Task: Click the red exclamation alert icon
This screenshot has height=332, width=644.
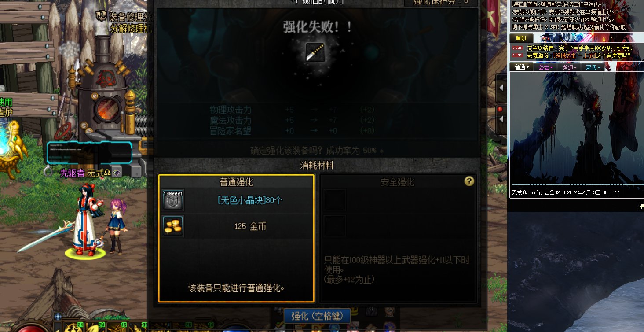Action: (500, 109)
